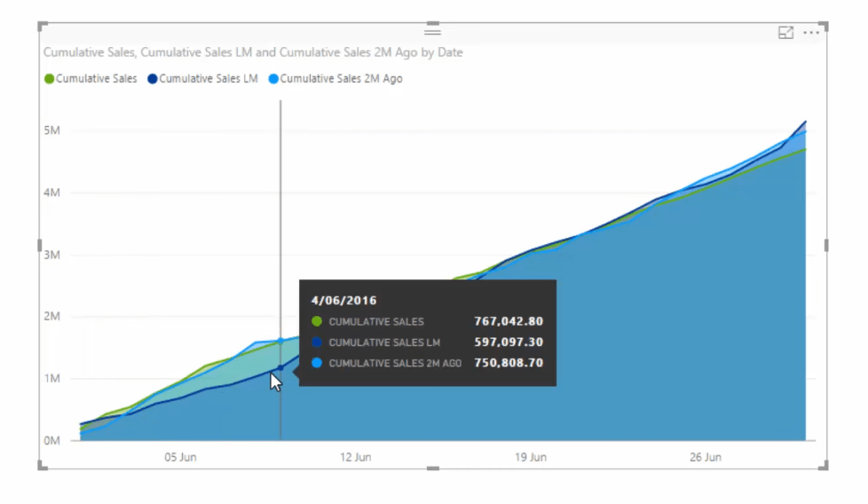Click the 12 Jun x-axis label

point(355,457)
